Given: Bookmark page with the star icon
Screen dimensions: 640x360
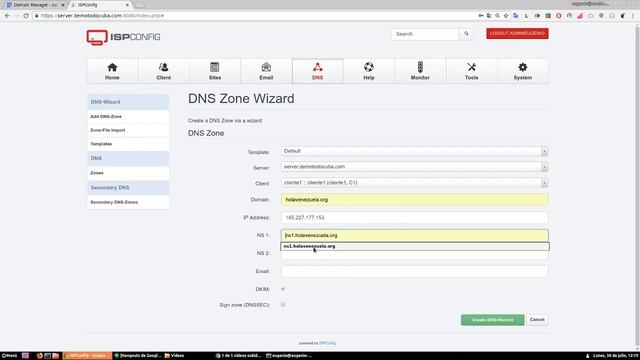Looking at the screenshot, I should (x=506, y=16).
